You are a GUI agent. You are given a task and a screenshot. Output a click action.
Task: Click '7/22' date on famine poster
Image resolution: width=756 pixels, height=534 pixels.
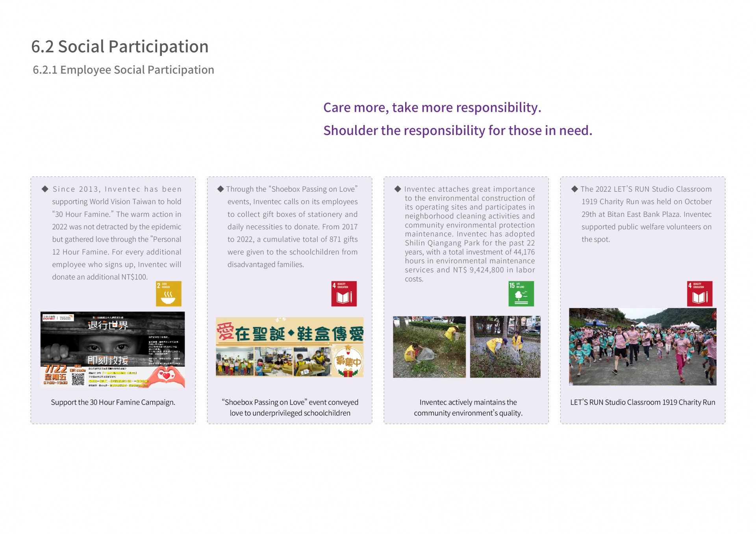[x=55, y=369]
